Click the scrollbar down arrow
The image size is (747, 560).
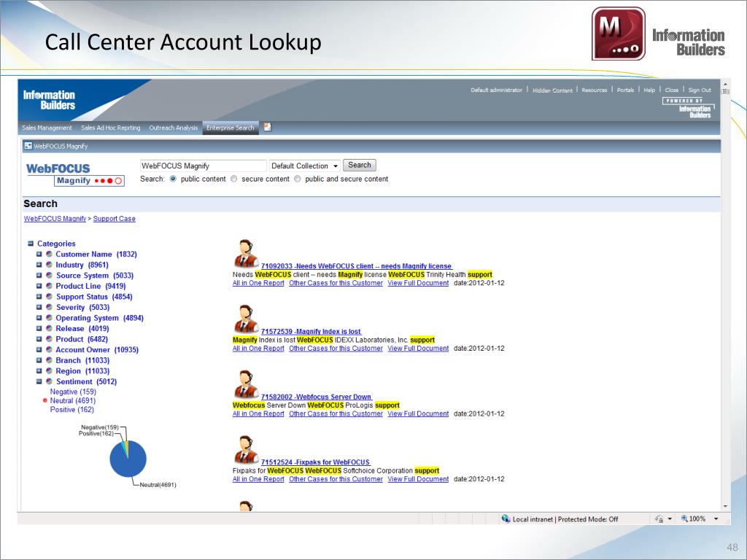[725, 506]
